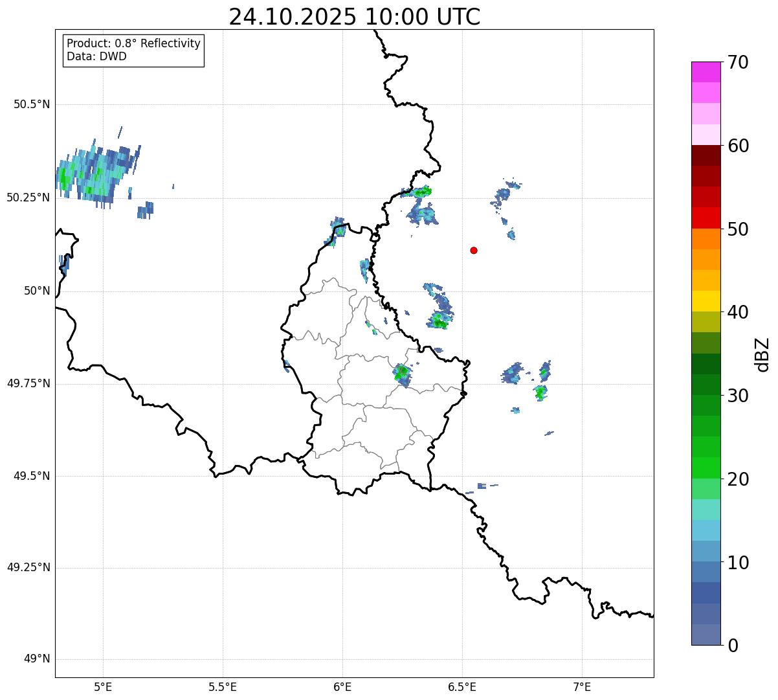This screenshot has height=700, width=778.
Task: Click the "7°E" longitude label
Action: [x=582, y=687]
